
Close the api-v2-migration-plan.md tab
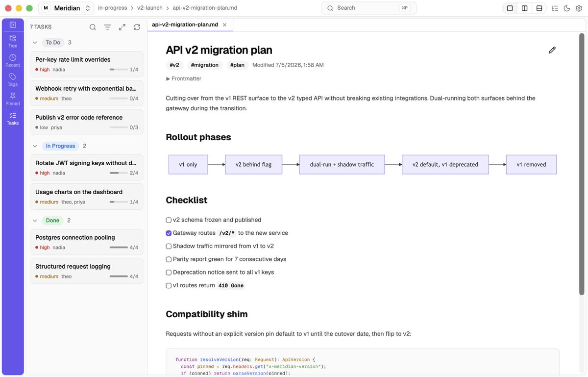click(x=225, y=25)
